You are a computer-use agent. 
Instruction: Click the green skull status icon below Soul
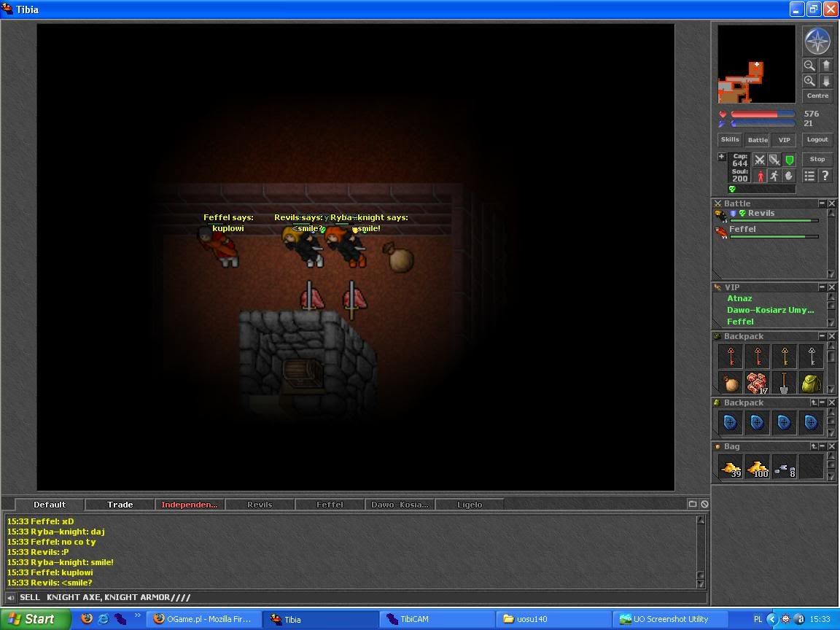click(732, 189)
